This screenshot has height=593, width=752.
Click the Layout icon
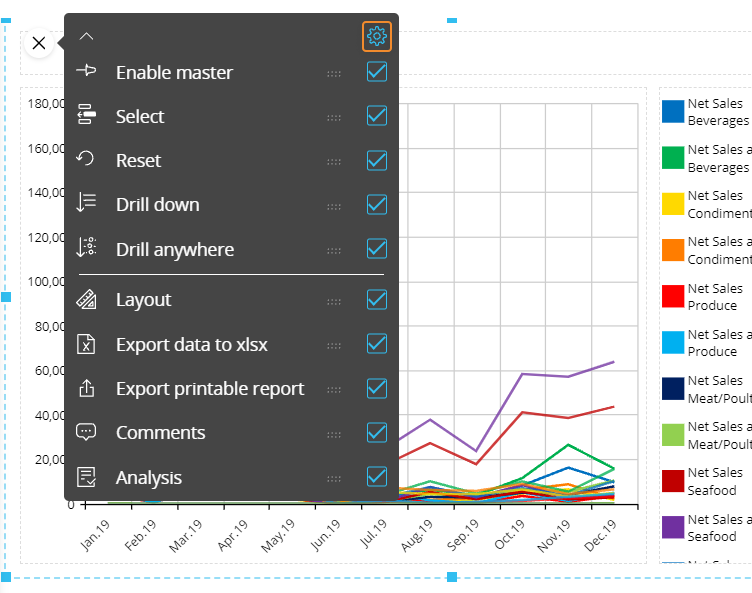coord(86,299)
